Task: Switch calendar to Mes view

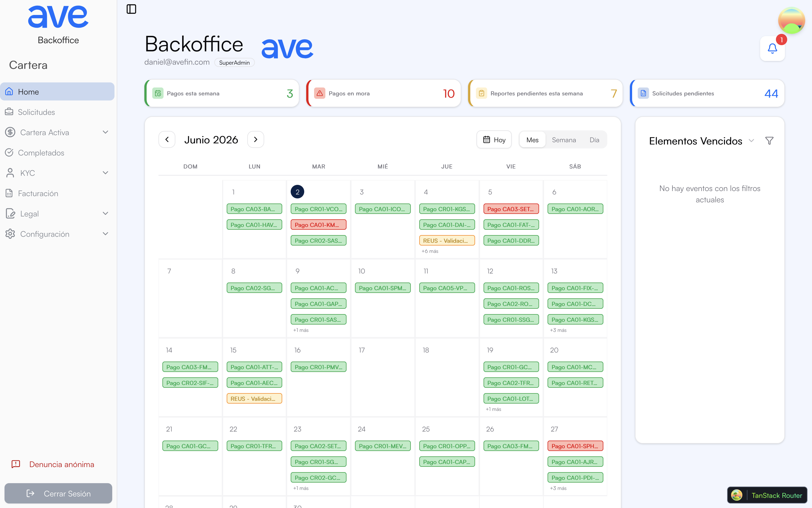Action: 532,139
